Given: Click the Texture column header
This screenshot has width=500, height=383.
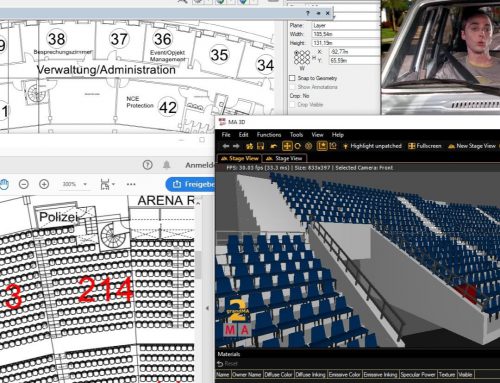Looking at the screenshot, I should coord(447,375).
